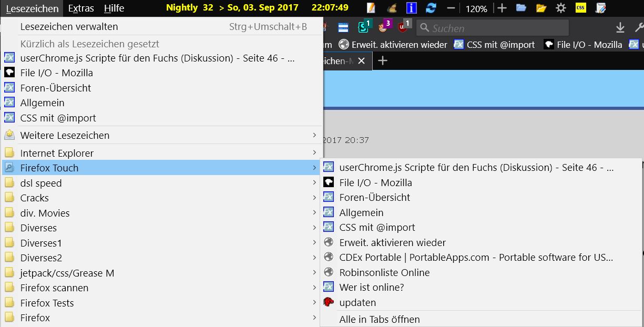
Task: Click the blue info icon in menu bar
Action: click(412, 8)
